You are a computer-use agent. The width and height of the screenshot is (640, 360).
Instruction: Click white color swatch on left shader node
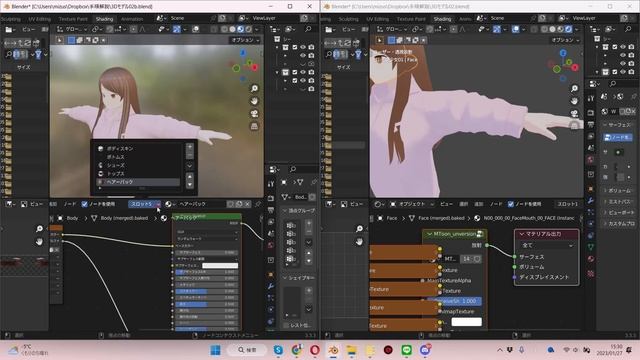pos(220,265)
